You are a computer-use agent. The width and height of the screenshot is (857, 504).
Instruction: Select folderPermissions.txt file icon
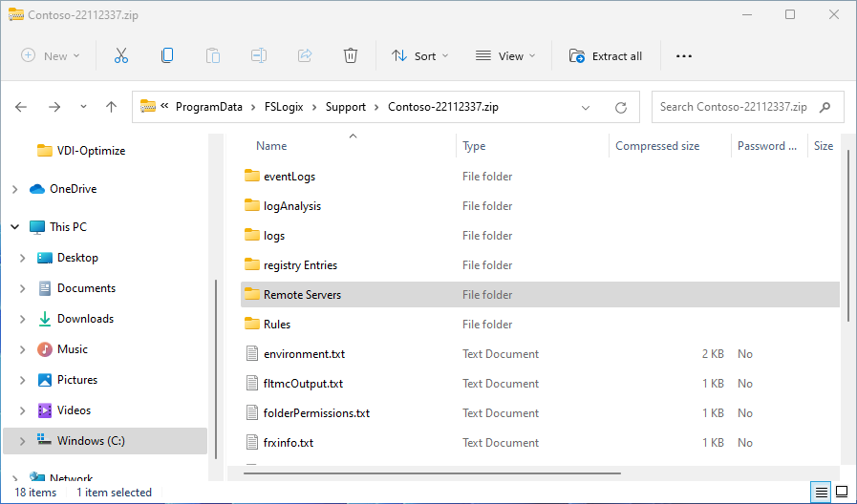point(252,412)
